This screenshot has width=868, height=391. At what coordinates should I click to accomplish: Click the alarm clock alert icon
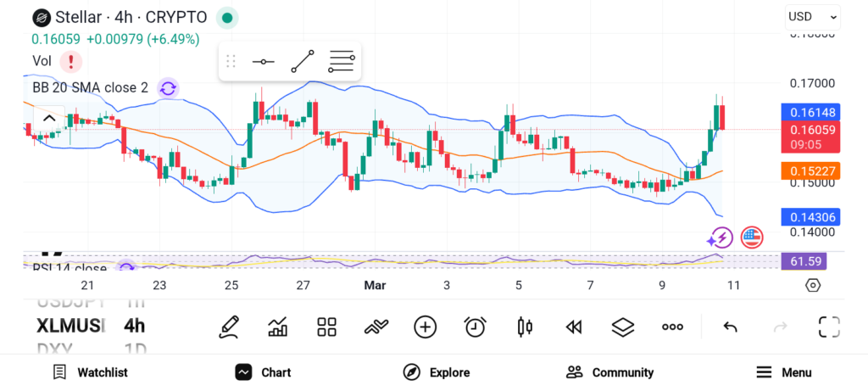[x=476, y=327]
